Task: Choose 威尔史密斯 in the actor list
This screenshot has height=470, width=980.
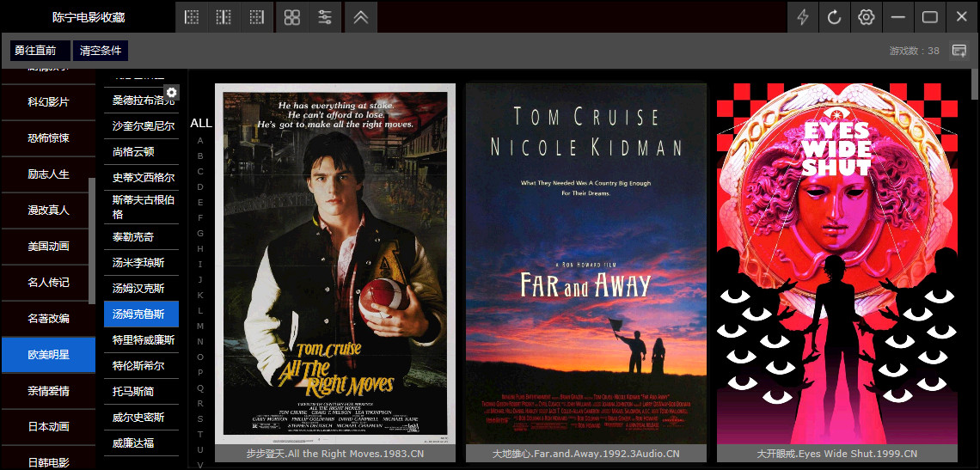Action: (138, 418)
